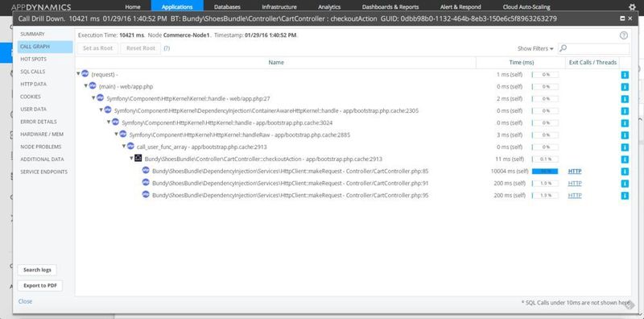Open info icon for HttpKernel::handleRaw row
The width and height of the screenshot is (644, 319).
(625, 135)
